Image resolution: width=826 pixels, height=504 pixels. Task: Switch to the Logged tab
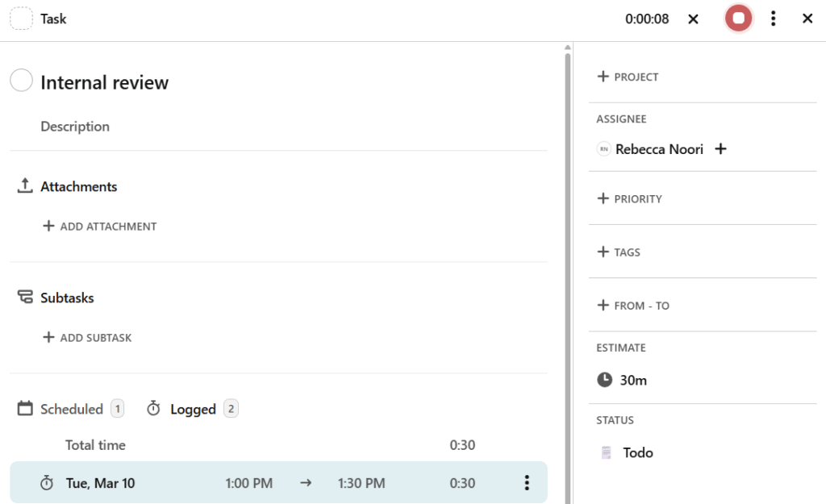[192, 409]
